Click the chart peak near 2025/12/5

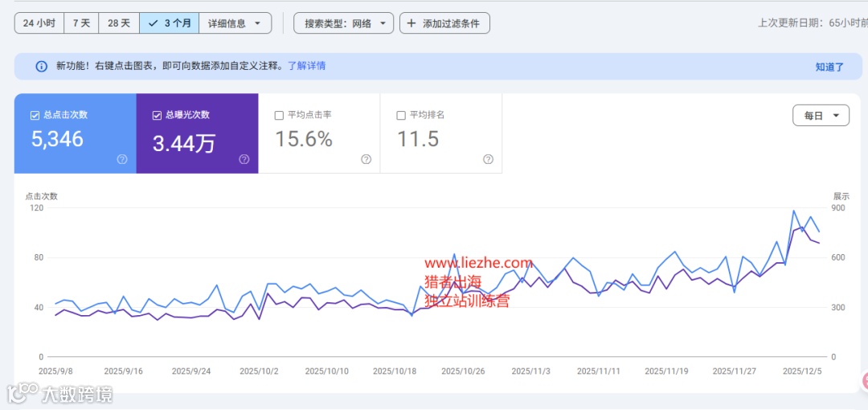pos(794,211)
